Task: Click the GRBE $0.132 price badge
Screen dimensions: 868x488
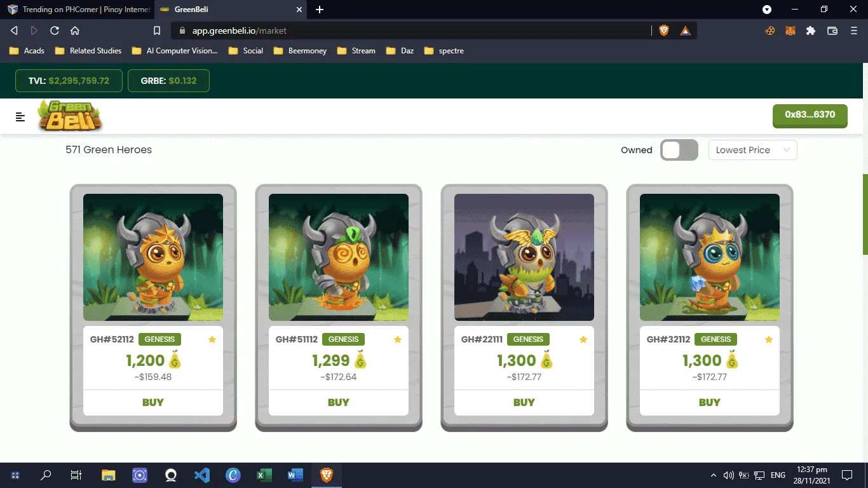Action: point(168,81)
